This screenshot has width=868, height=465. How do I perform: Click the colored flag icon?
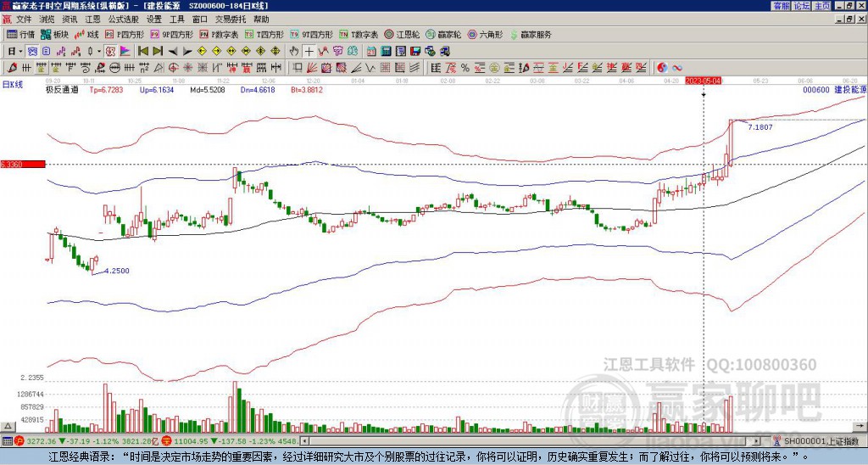(125, 52)
